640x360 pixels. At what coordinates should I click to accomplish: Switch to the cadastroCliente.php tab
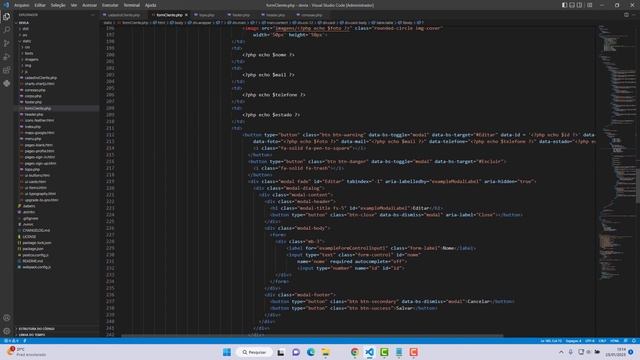[x=123, y=15]
